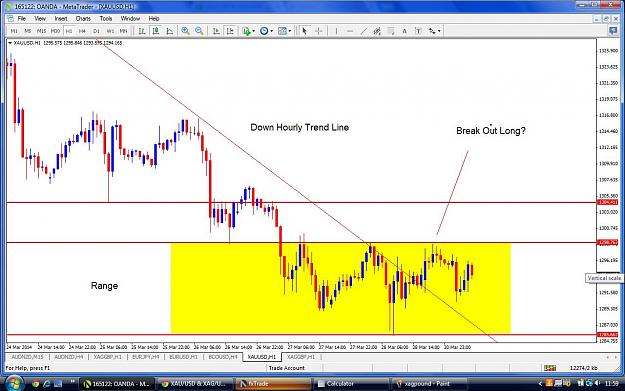Viewport: 625px width, 391px height.
Task: Click the Indicators list icon
Action: click(247, 31)
